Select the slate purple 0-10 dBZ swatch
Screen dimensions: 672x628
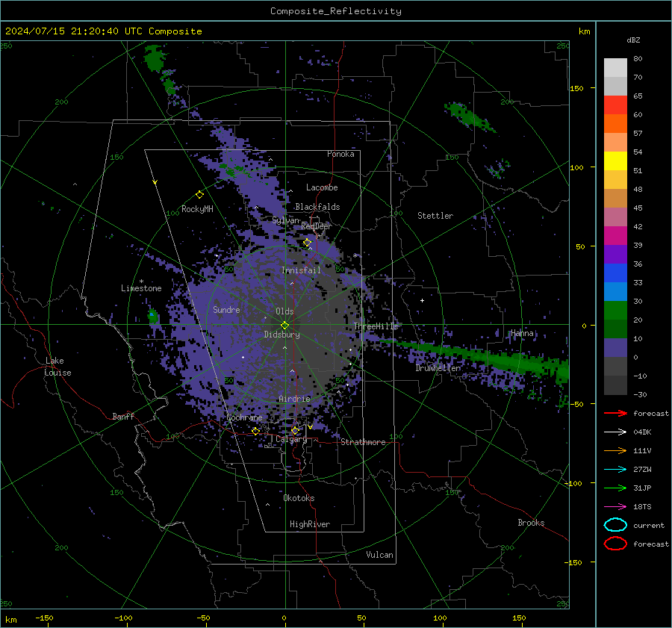point(615,348)
